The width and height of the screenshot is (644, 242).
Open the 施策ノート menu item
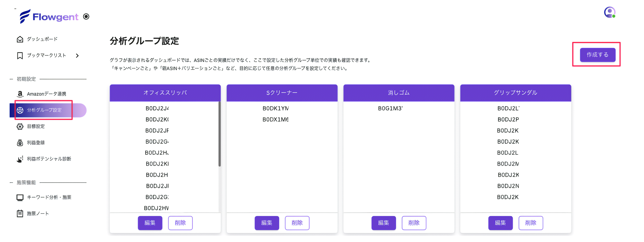click(38, 214)
